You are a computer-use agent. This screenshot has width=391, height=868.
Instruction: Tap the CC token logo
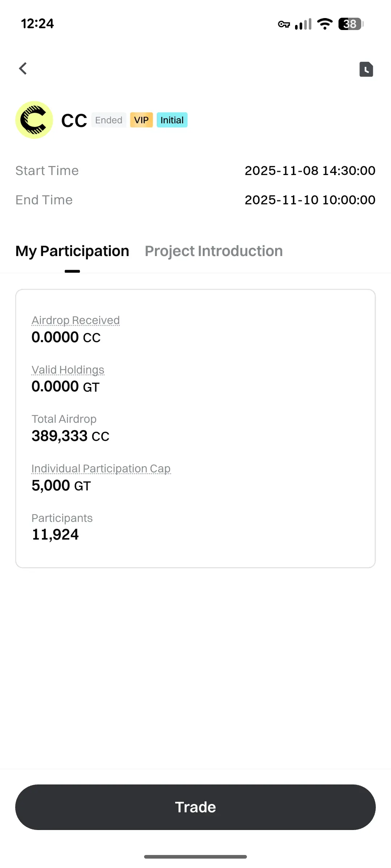click(34, 120)
